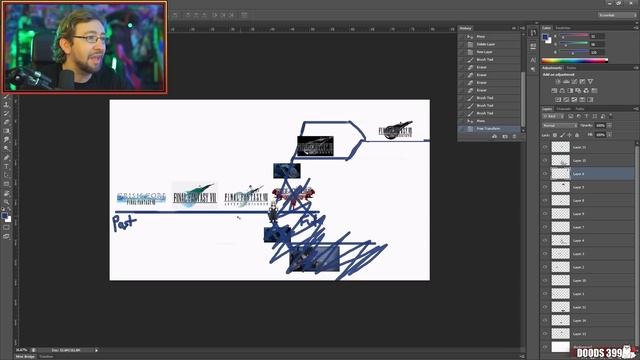Hide Layer 9 visibility eye
640x360 pixels.
pyautogui.click(x=545, y=213)
